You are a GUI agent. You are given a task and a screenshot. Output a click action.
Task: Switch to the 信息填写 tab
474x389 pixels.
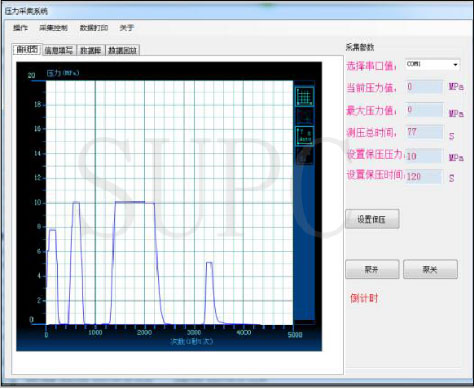(59, 50)
